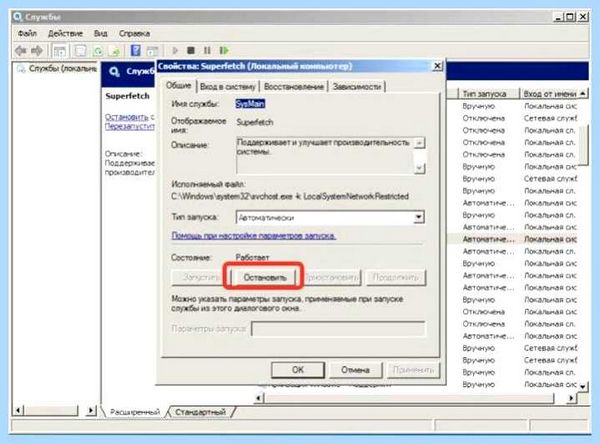Viewport: 600px width, 444px height.
Task: Click the services list horizontal scroll-left arrow
Action: (259, 398)
